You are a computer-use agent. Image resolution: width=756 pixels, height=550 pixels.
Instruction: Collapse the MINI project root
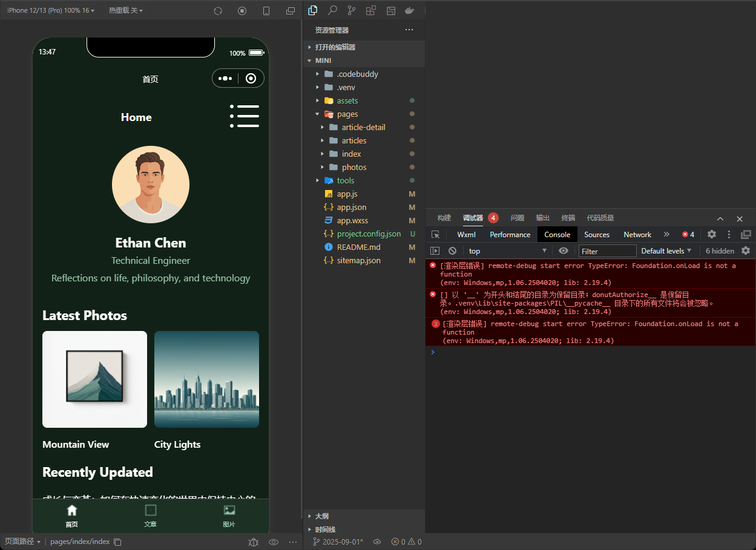click(x=364, y=61)
